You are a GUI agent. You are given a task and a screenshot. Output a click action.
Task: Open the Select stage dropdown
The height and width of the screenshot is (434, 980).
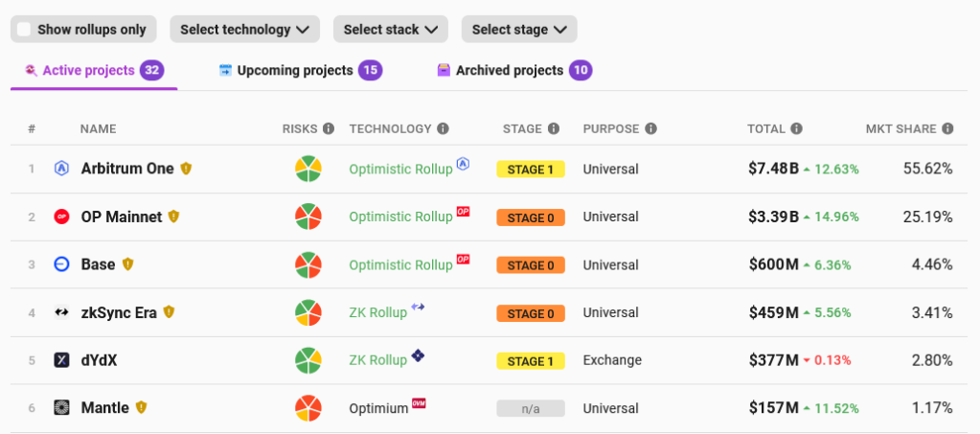pyautogui.click(x=518, y=30)
